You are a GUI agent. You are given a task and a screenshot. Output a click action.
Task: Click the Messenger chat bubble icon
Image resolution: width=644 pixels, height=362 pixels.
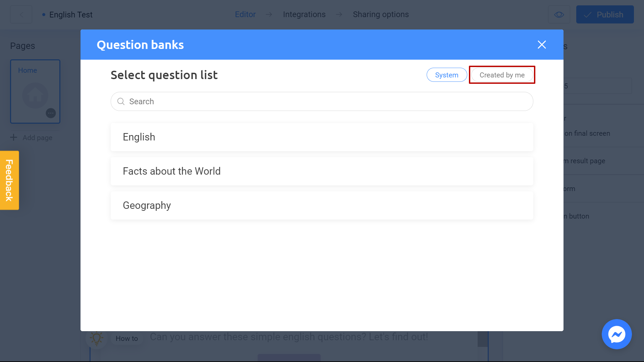(617, 334)
